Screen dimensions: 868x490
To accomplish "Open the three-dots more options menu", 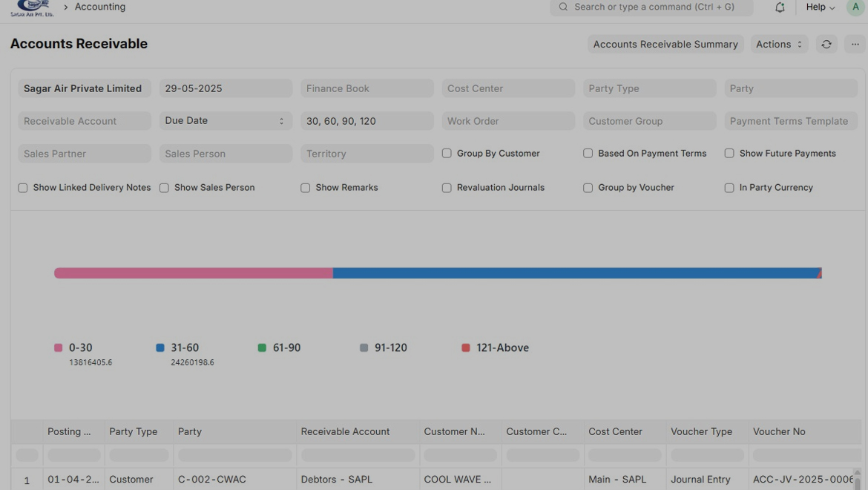I will point(855,45).
